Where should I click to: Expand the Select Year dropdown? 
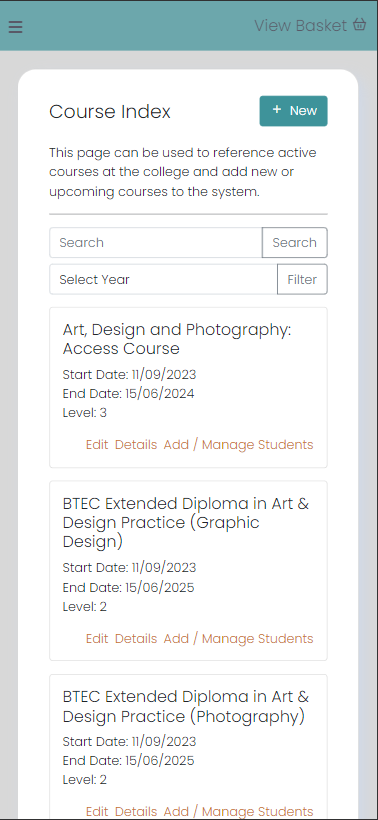click(x=163, y=280)
